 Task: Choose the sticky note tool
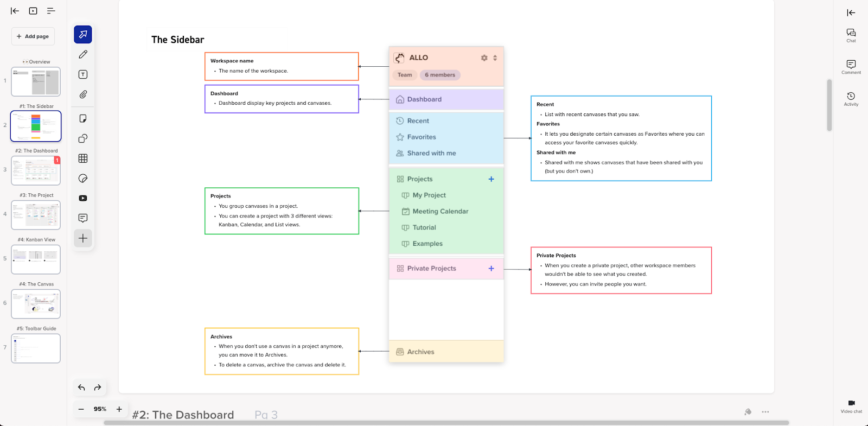[x=83, y=118]
